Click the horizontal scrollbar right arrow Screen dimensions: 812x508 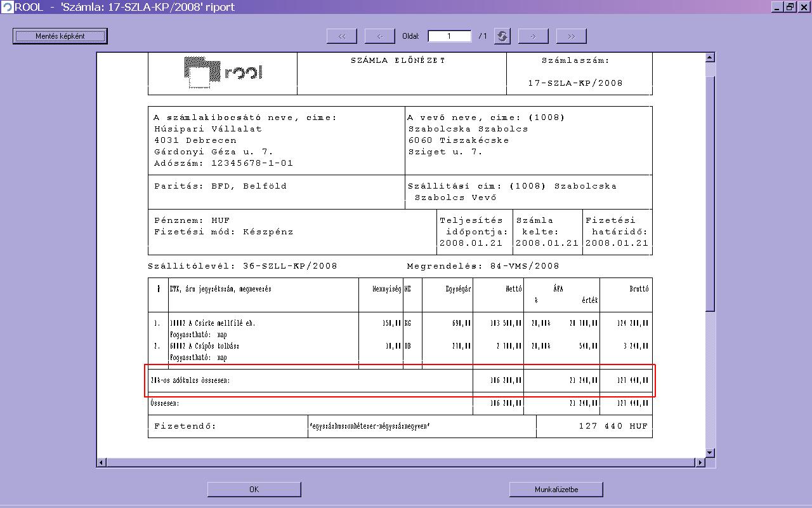tap(700, 462)
